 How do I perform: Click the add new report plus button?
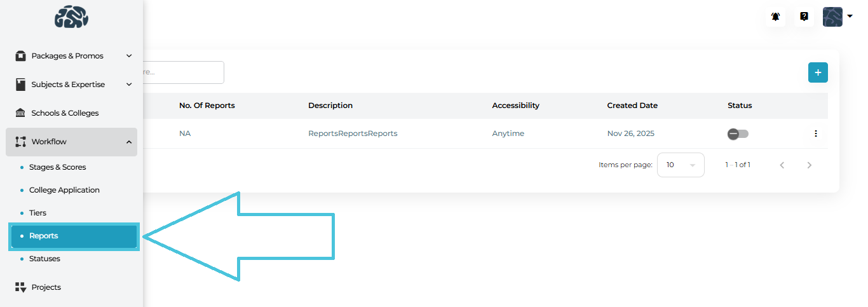pyautogui.click(x=818, y=72)
